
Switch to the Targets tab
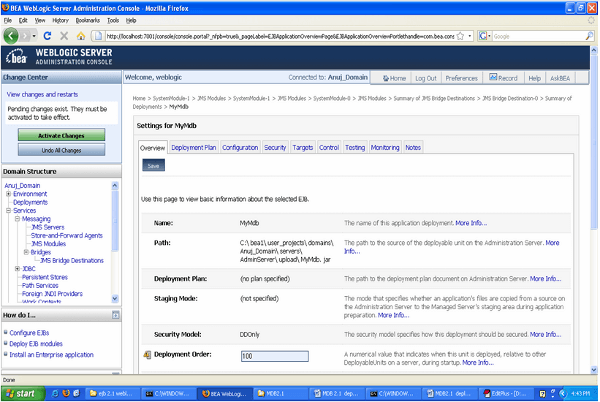point(303,148)
